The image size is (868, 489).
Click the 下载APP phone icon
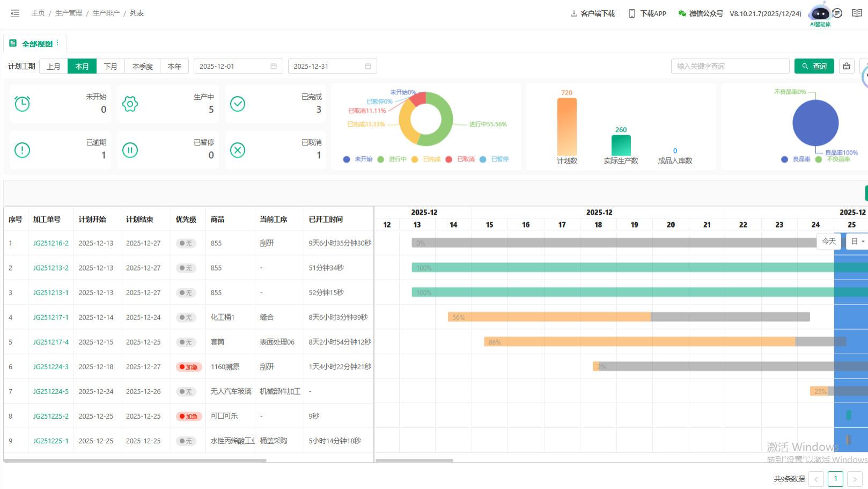pyautogui.click(x=632, y=13)
